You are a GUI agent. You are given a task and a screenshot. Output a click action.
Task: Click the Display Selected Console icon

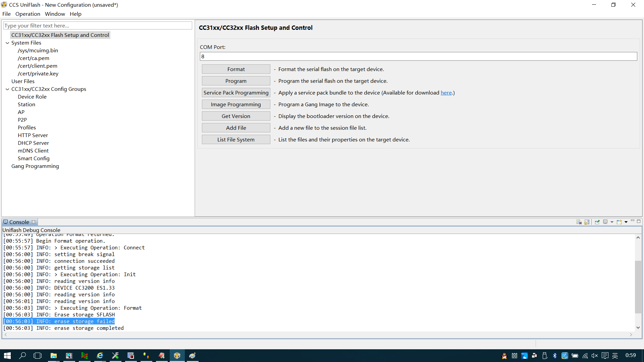(605, 222)
